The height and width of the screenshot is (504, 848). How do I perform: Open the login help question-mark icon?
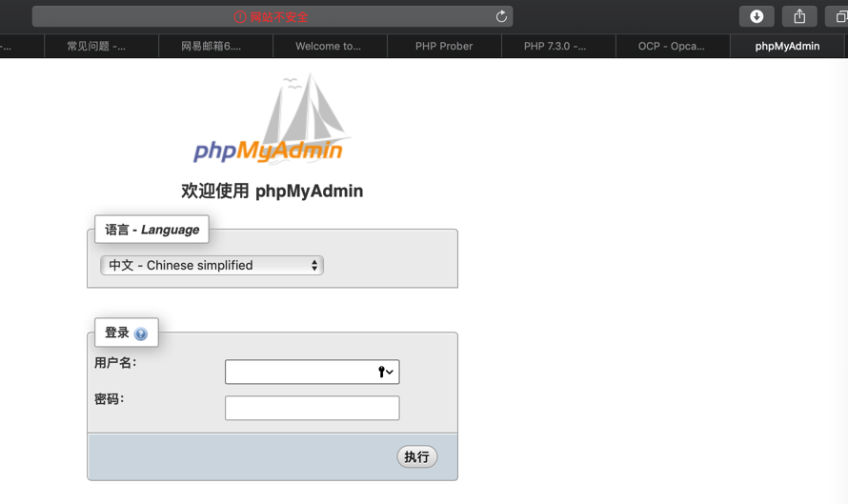click(x=141, y=333)
